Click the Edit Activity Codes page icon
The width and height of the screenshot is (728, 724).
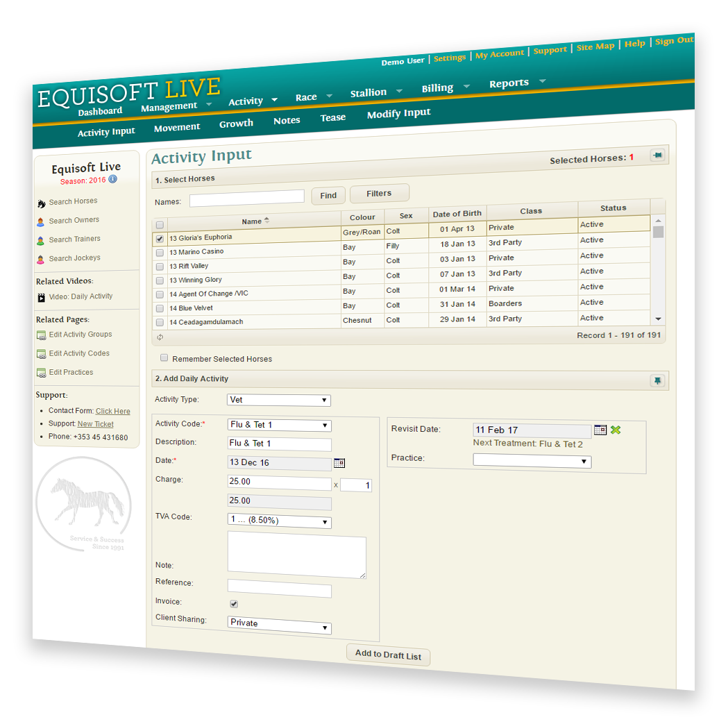point(42,354)
